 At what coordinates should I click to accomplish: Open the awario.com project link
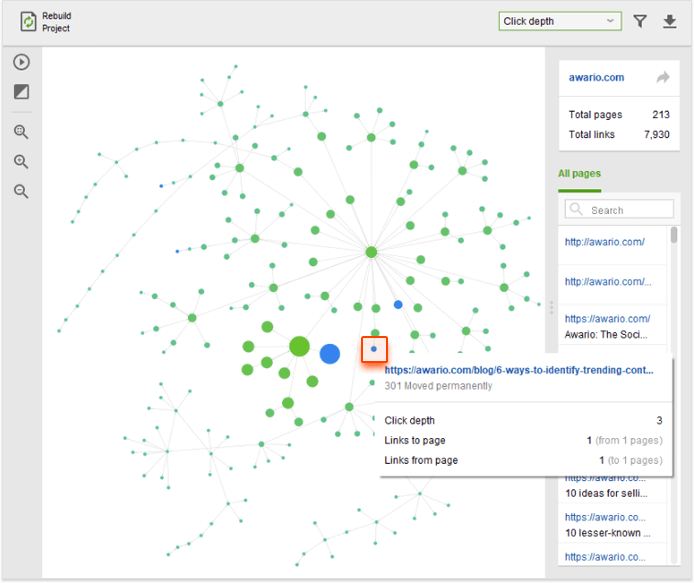[596, 77]
